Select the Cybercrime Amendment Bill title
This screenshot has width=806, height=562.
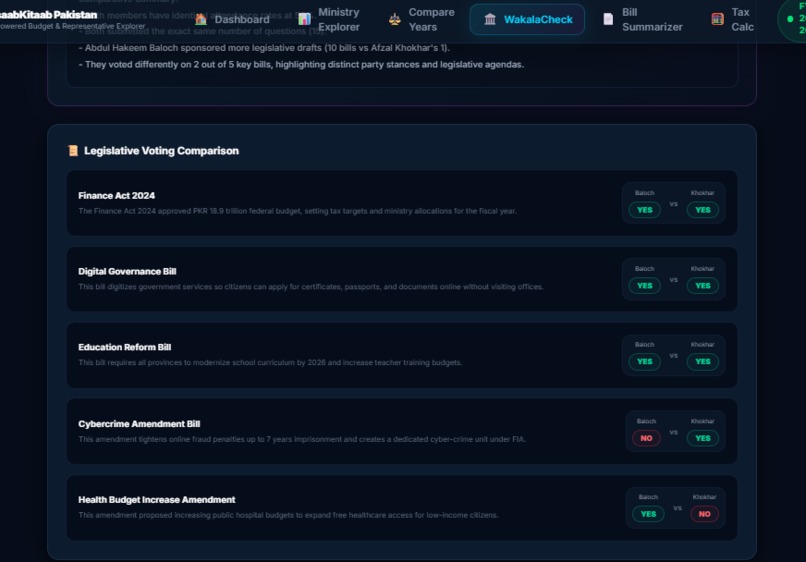coord(139,424)
